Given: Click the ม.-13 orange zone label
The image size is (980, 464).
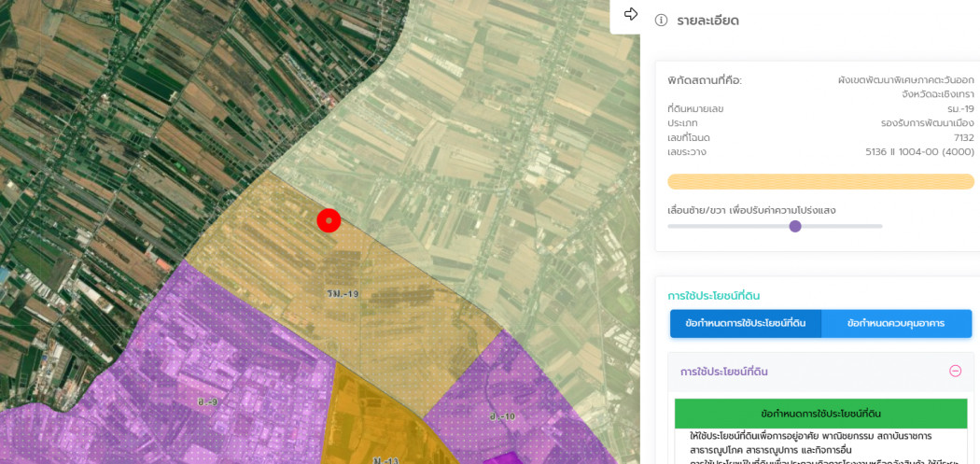Looking at the screenshot, I should click(385, 460).
